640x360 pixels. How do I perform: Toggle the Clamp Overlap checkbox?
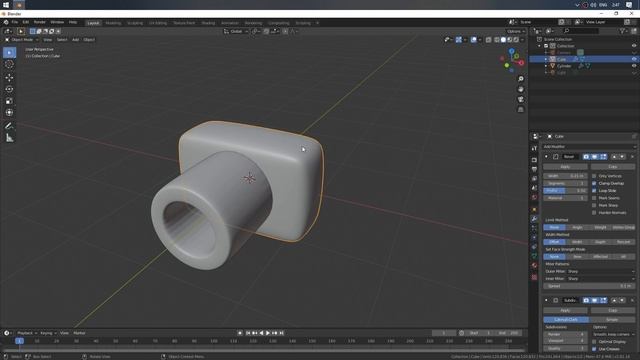click(x=594, y=183)
